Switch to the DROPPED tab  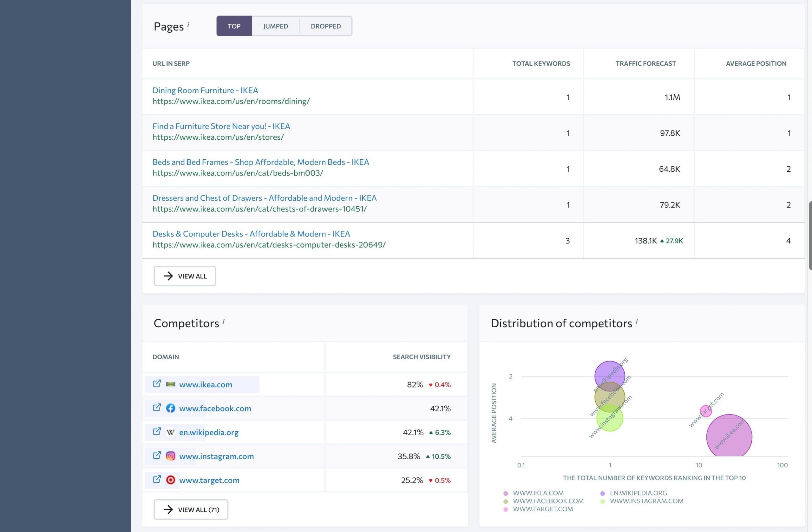tap(326, 26)
